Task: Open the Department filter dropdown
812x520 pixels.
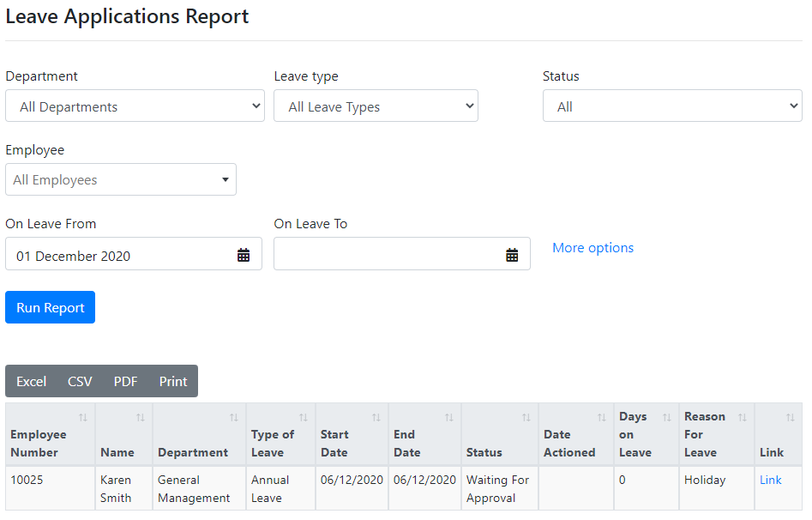Action: coord(135,106)
